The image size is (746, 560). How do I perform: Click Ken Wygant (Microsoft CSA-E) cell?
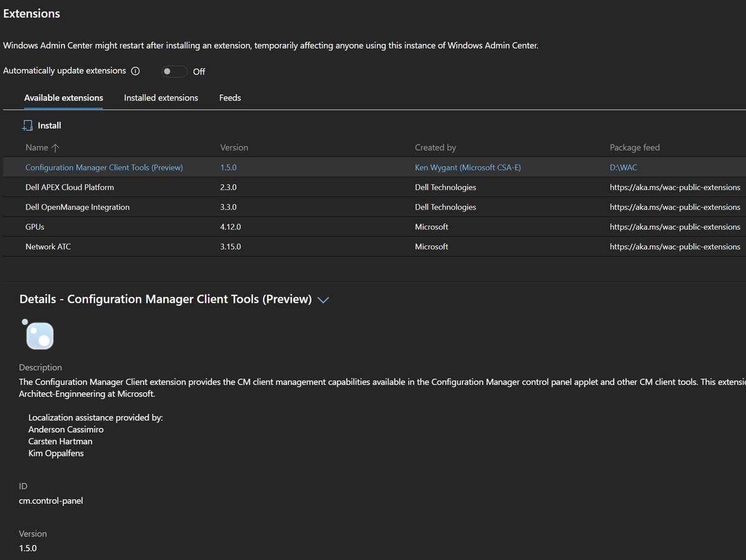pos(469,168)
